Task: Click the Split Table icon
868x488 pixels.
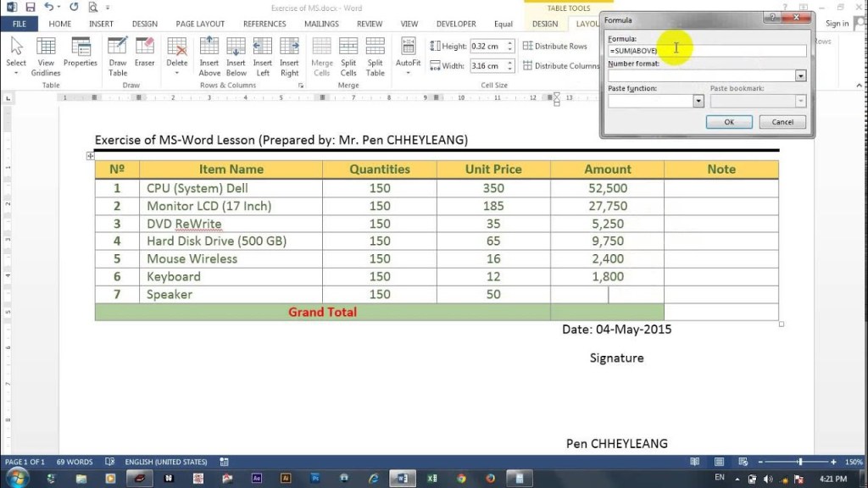Action: click(375, 56)
